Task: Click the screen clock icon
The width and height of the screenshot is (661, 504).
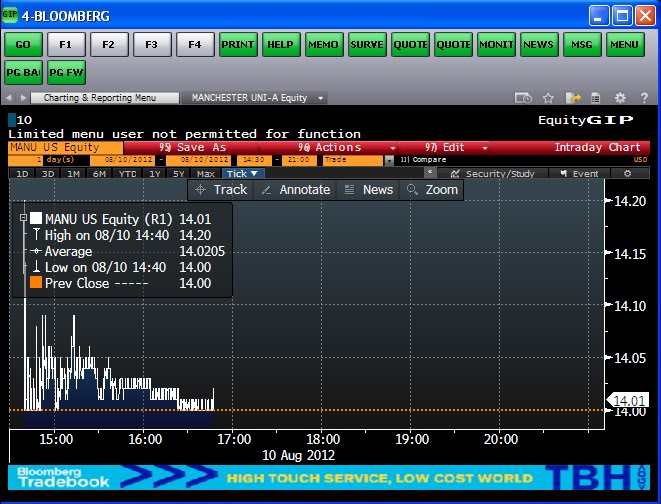Action: [523, 98]
